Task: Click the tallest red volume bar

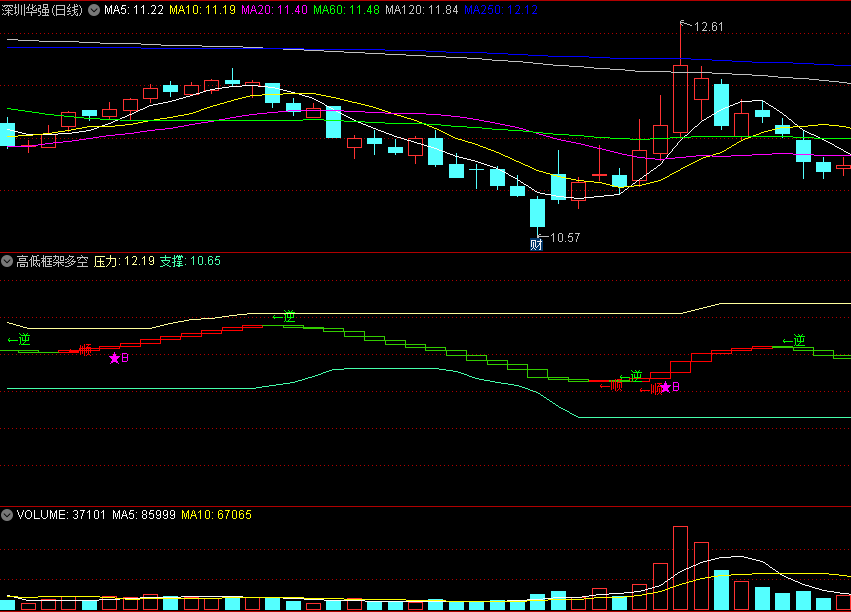Action: 680,568
